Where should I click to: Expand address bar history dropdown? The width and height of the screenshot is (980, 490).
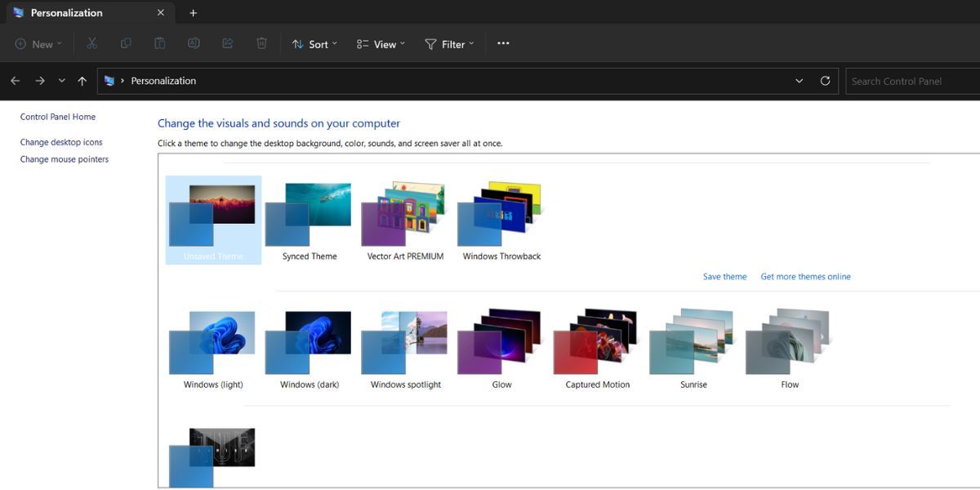799,81
